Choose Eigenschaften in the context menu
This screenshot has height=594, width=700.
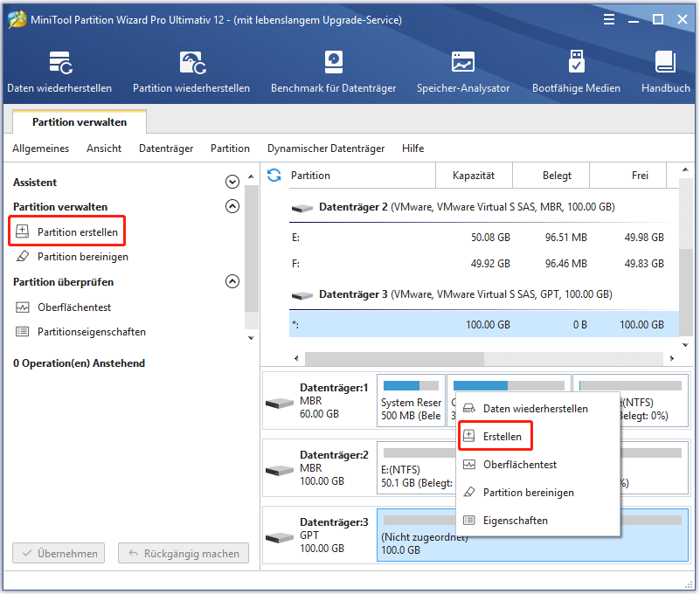tap(539, 521)
